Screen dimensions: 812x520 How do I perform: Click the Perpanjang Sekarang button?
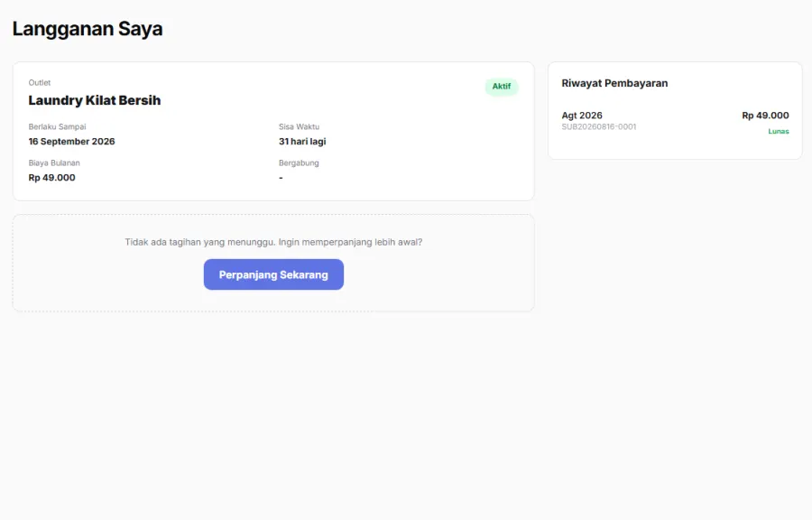[x=273, y=274]
